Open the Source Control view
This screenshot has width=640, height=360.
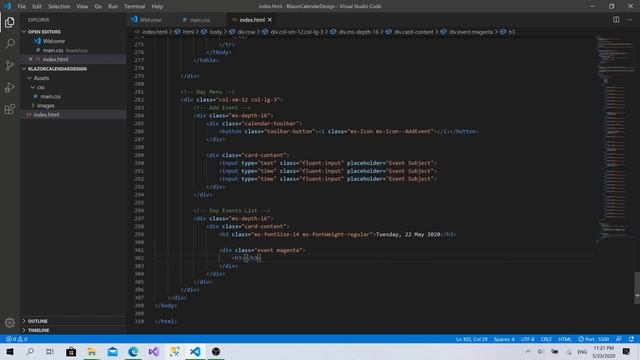coord(10,65)
